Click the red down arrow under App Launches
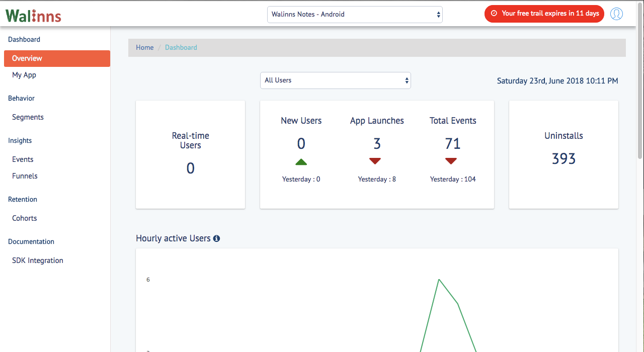 click(x=375, y=161)
